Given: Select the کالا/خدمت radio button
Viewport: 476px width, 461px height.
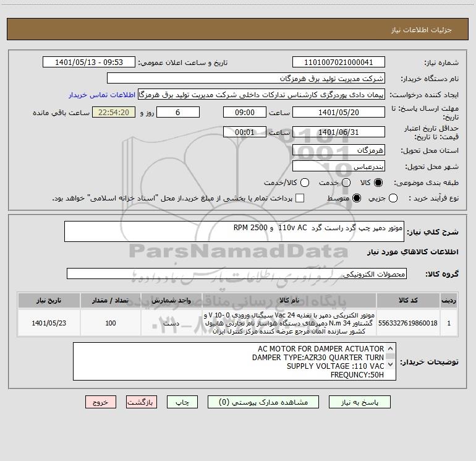Looking at the screenshot, I should pos(305,183).
